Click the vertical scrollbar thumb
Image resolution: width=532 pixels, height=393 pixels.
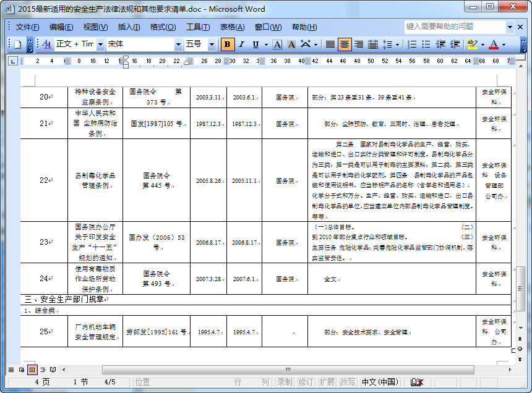pyautogui.click(x=520, y=289)
